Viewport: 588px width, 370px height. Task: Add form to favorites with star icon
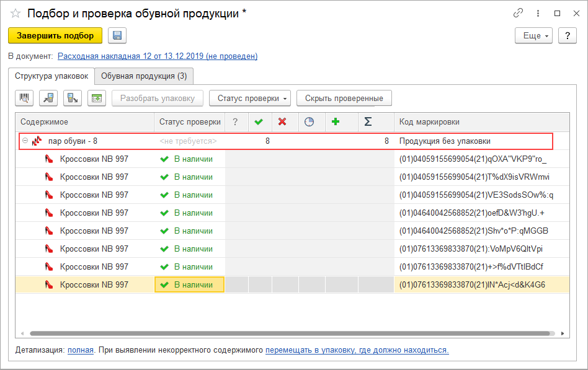point(16,13)
